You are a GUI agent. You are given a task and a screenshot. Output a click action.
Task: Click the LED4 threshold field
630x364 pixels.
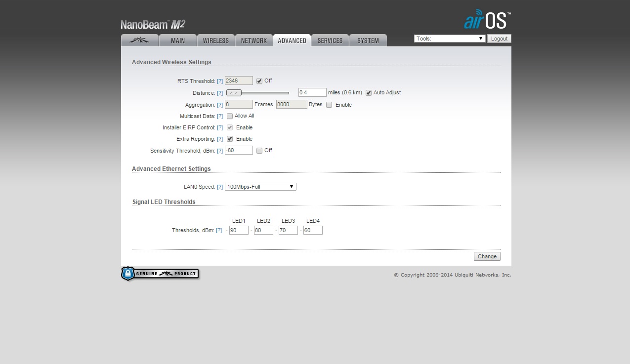click(x=313, y=230)
